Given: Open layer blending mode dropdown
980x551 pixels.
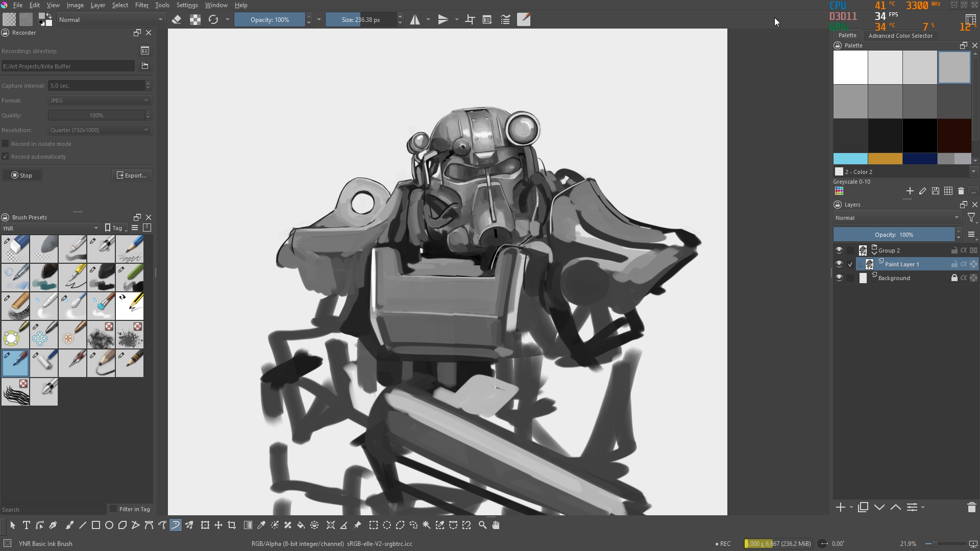Looking at the screenshot, I should pos(897,218).
